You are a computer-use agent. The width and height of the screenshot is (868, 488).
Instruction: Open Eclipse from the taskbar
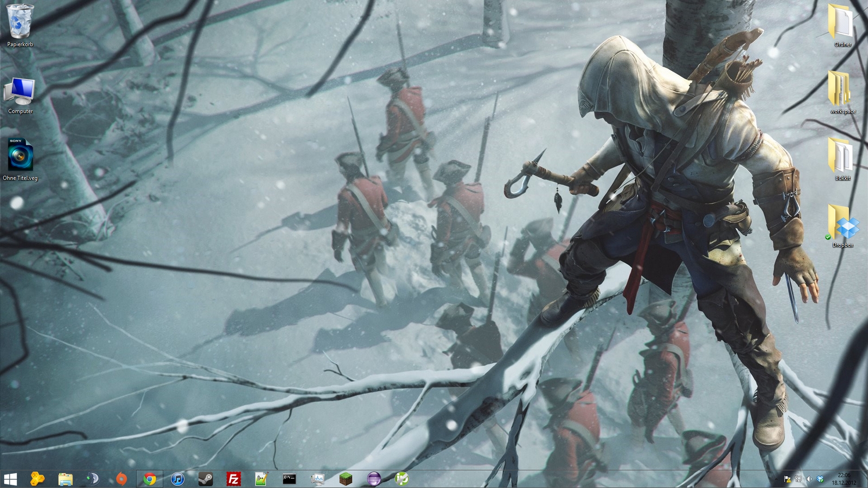tap(374, 479)
